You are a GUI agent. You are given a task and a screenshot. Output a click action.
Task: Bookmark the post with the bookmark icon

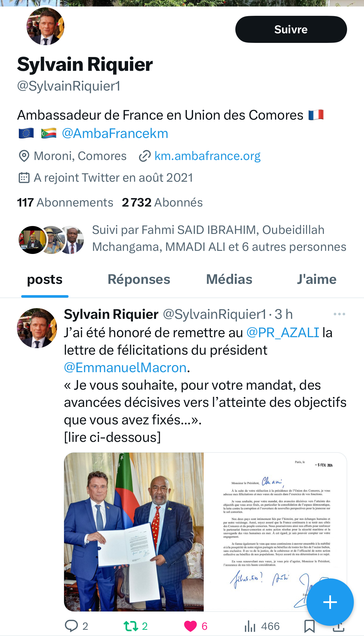[x=309, y=626]
